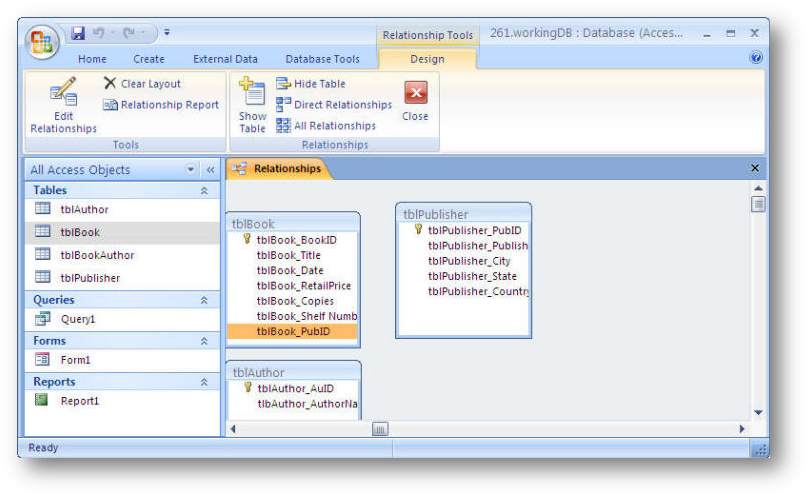The width and height of the screenshot is (808, 496).
Task: Collapse the Reports group
Action: coord(204,382)
